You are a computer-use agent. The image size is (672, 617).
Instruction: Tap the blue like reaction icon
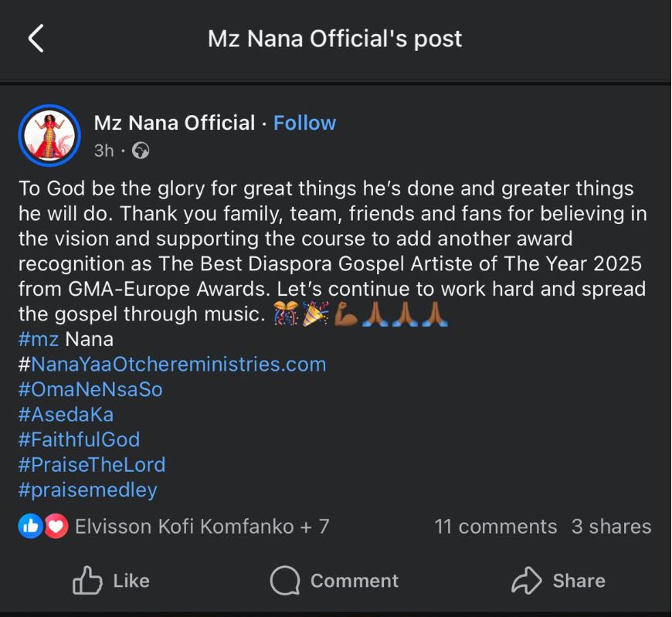tap(30, 527)
